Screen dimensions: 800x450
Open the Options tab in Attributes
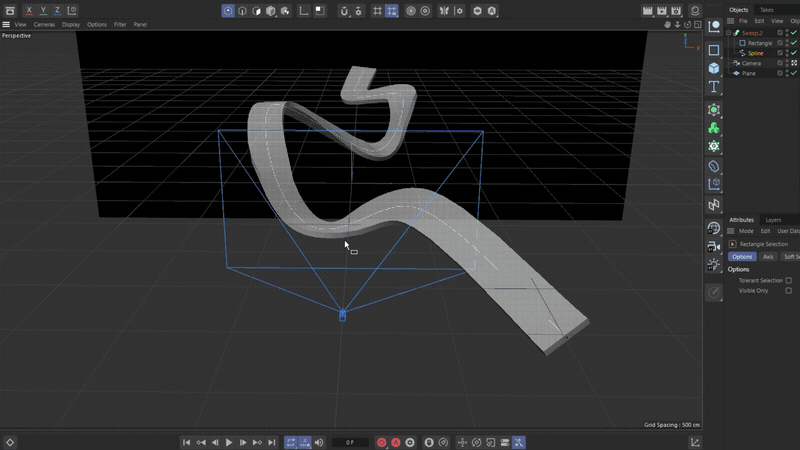click(742, 257)
